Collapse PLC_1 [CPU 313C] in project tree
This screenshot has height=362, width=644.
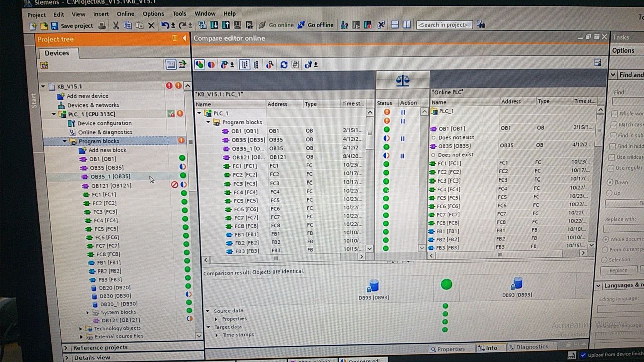(x=54, y=114)
